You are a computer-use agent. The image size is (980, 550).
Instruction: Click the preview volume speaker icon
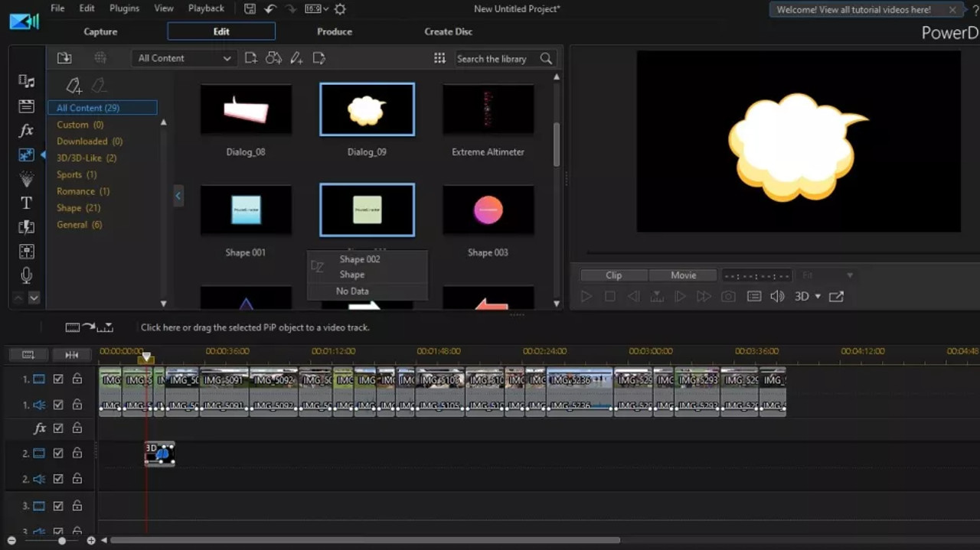pyautogui.click(x=777, y=297)
